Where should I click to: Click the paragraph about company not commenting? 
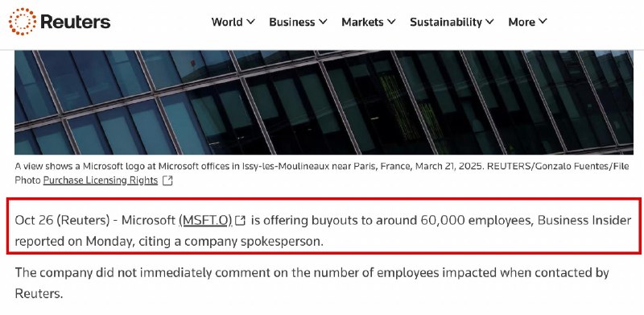[x=312, y=283]
